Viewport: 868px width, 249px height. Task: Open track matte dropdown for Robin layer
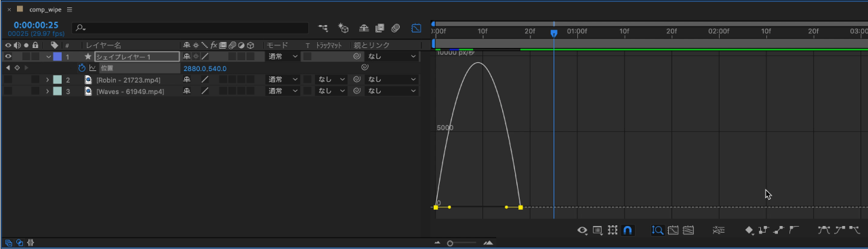[332, 80]
